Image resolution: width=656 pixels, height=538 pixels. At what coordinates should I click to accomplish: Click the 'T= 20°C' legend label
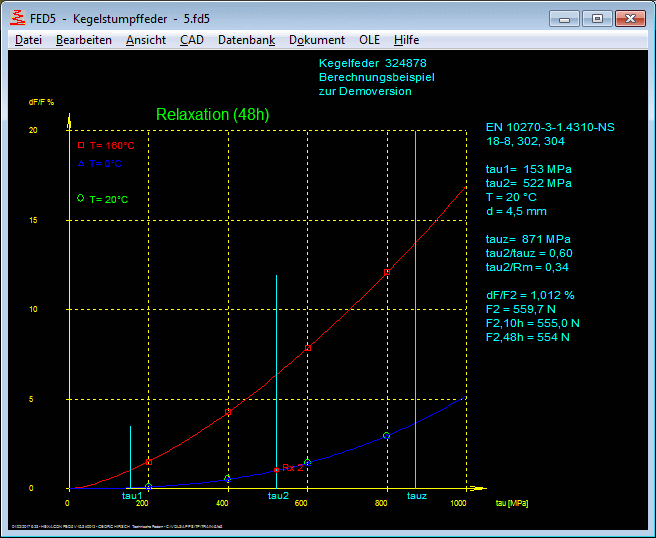pos(109,200)
